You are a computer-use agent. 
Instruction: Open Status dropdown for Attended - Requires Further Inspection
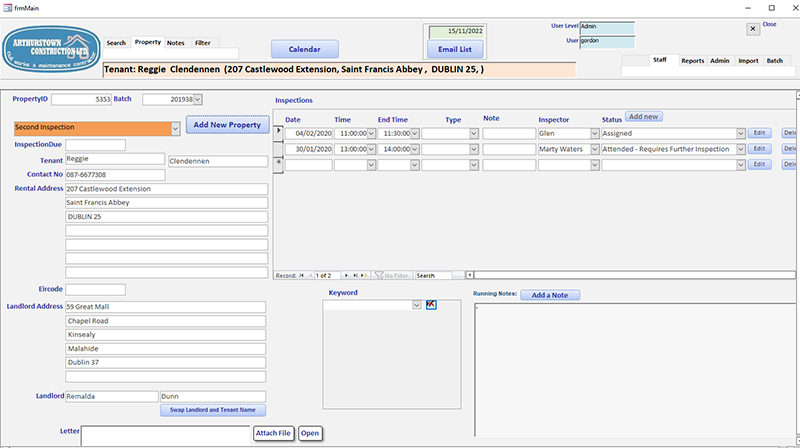pos(741,150)
